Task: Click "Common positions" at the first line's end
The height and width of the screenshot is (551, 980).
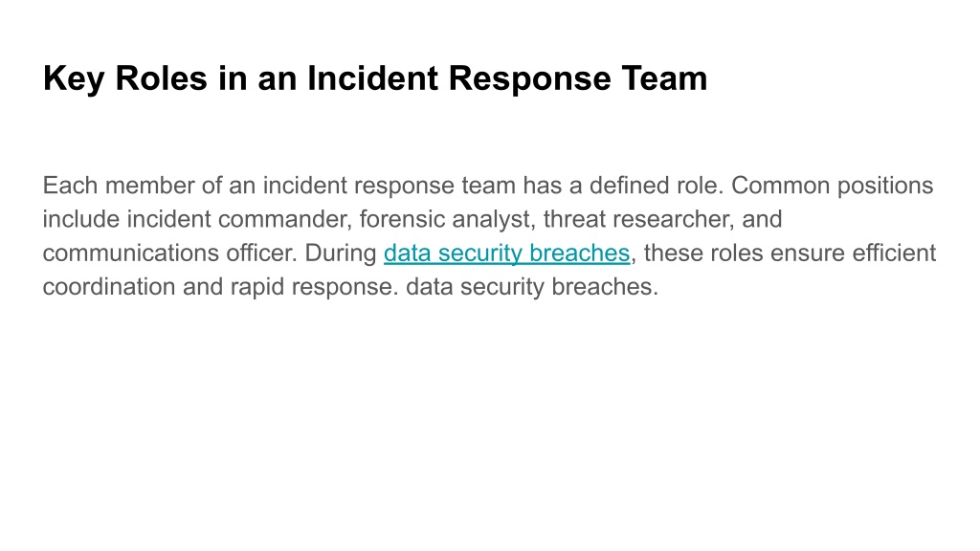Action: pos(832,187)
